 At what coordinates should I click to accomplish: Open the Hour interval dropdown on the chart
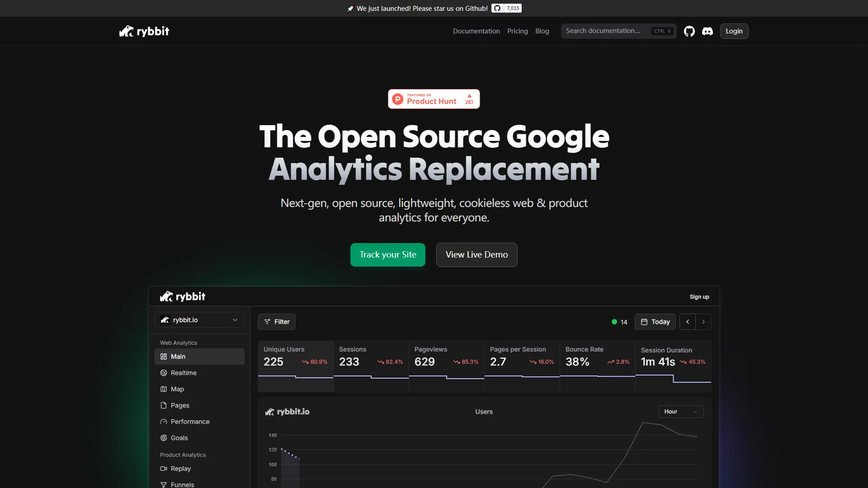pyautogui.click(x=680, y=411)
